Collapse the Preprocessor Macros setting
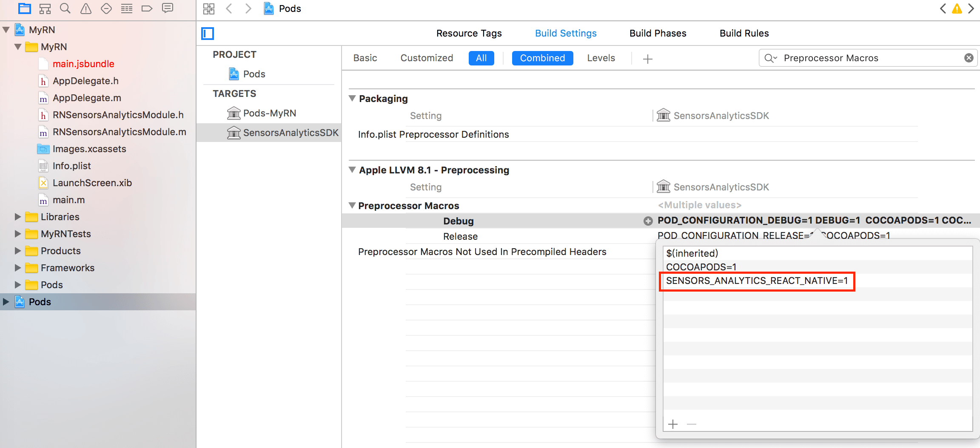The image size is (980, 448). pyautogui.click(x=352, y=205)
